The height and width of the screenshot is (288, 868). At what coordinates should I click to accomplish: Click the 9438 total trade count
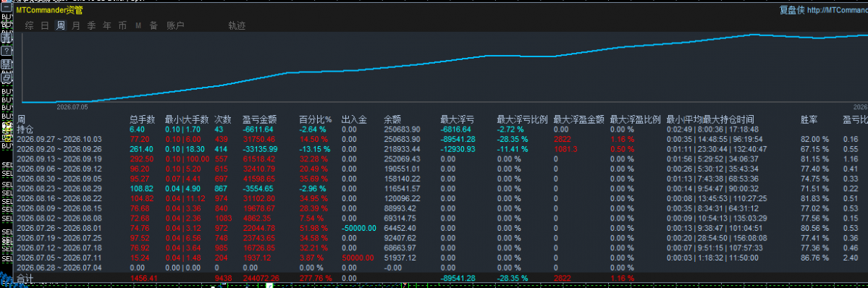click(x=223, y=278)
